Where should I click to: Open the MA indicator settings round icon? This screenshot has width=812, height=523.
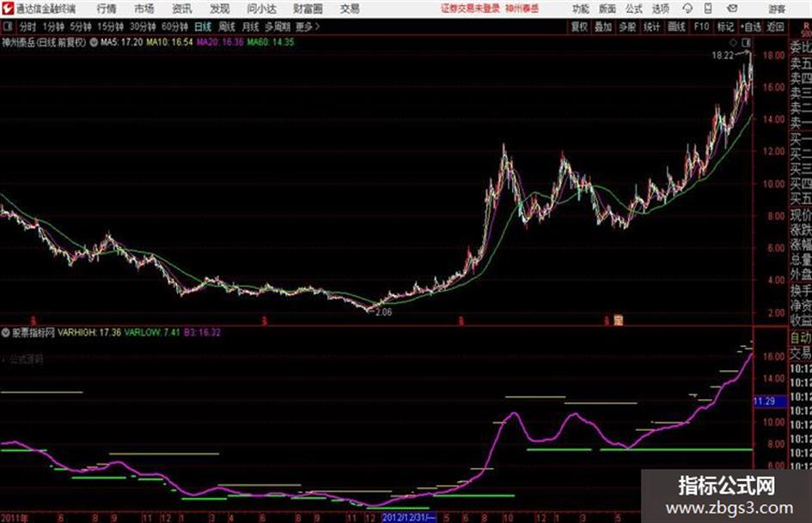(94, 42)
